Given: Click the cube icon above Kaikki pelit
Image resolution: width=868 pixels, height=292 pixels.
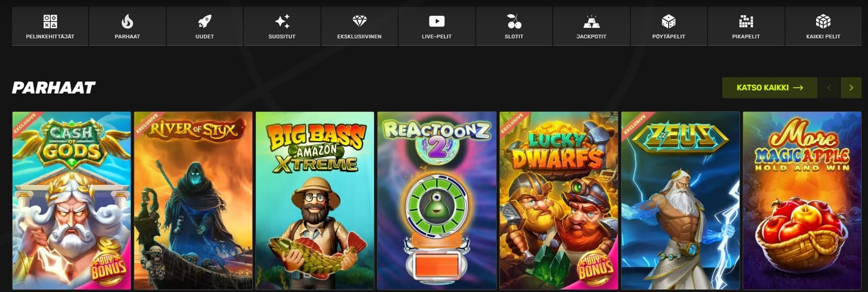Looking at the screenshot, I should (823, 22).
